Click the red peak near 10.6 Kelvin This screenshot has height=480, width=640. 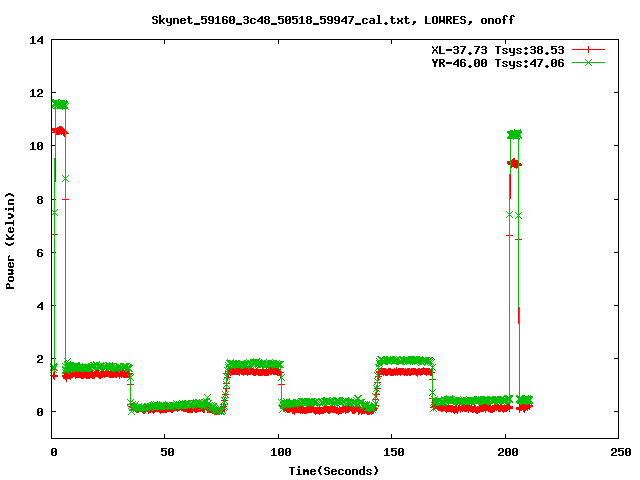[x=60, y=131]
